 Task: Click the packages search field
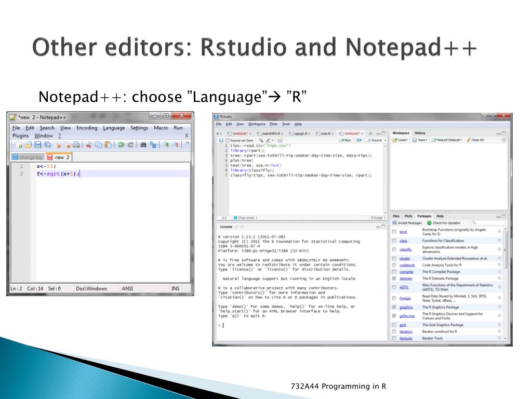[x=487, y=223]
